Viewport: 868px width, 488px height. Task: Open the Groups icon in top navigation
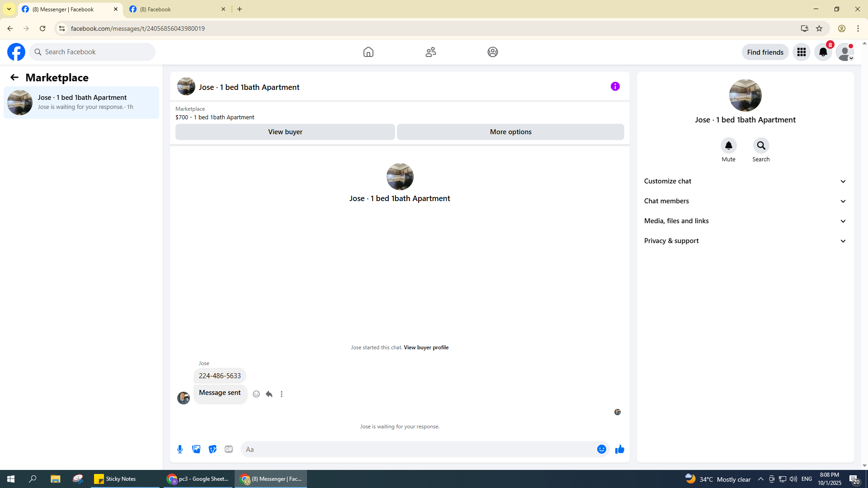[493, 52]
